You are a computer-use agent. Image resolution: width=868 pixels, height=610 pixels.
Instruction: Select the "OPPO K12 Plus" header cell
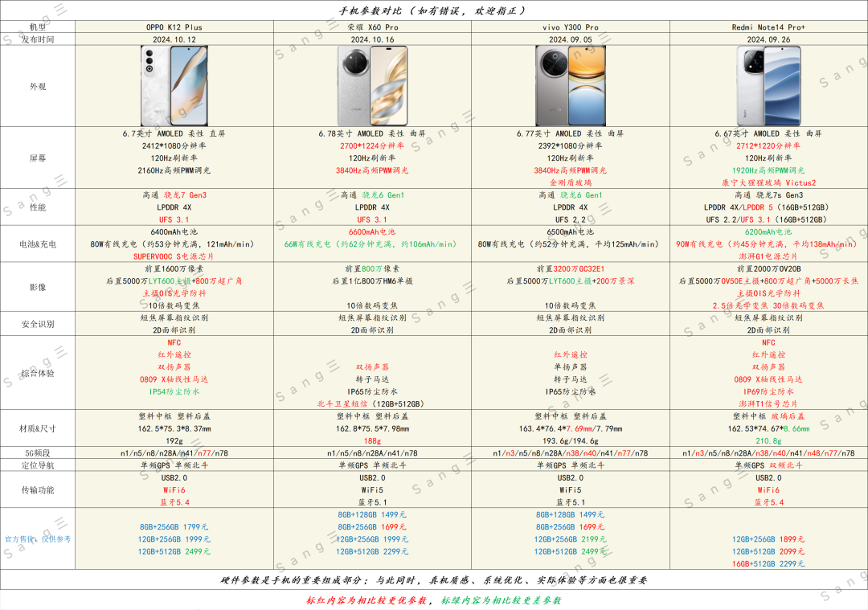(x=174, y=27)
